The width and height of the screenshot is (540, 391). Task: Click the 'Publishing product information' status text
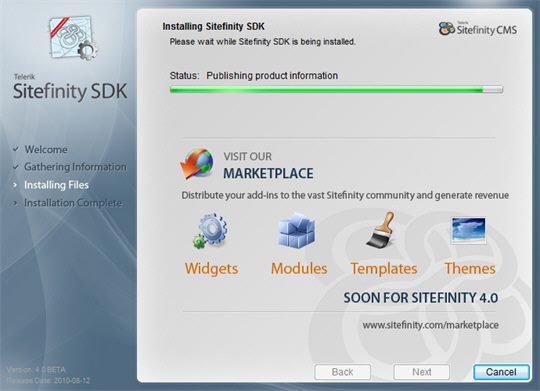pyautogui.click(x=272, y=75)
